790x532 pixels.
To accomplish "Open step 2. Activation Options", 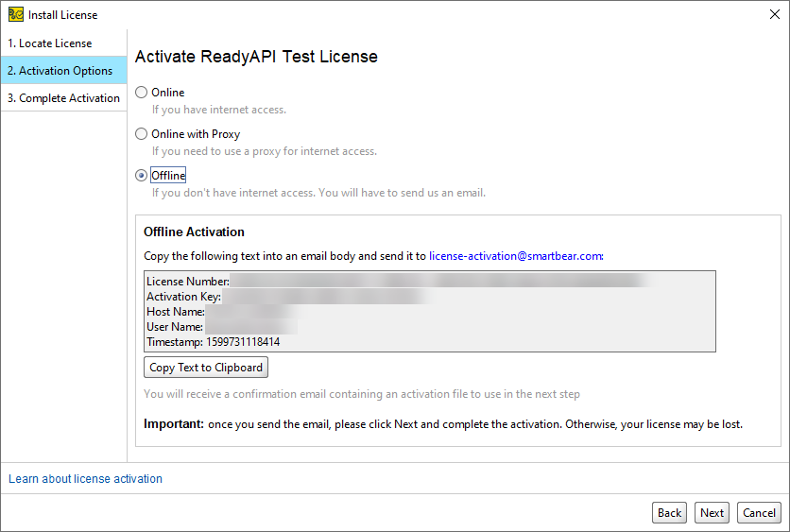I will 63,71.
